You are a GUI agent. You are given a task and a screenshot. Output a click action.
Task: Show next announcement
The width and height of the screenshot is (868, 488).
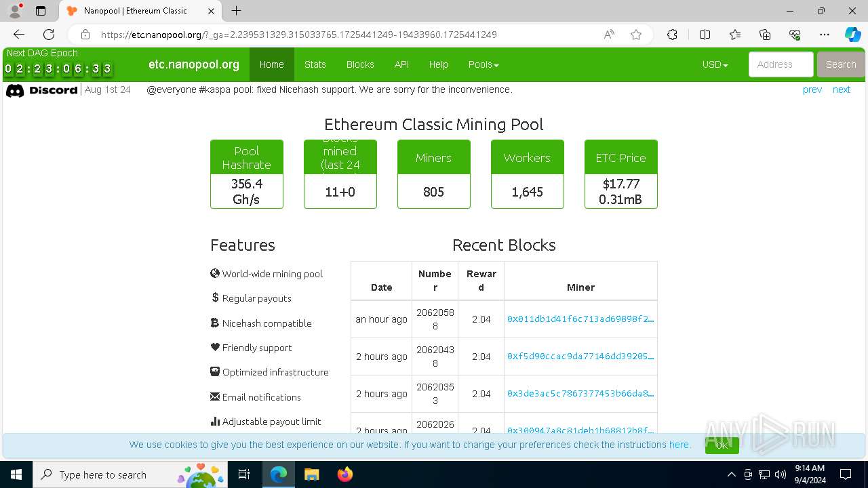[841, 89]
